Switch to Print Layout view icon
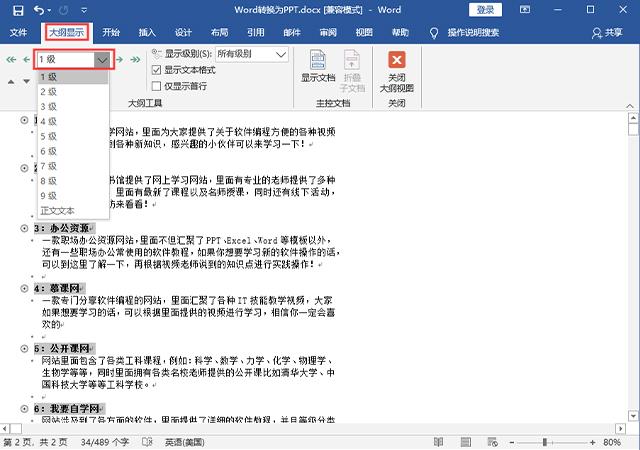Image resolution: width=640 pixels, height=450 pixels. pos(466,442)
